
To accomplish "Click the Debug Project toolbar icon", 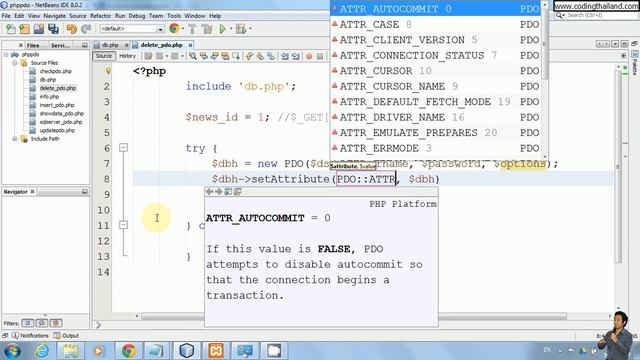I will [241, 29].
